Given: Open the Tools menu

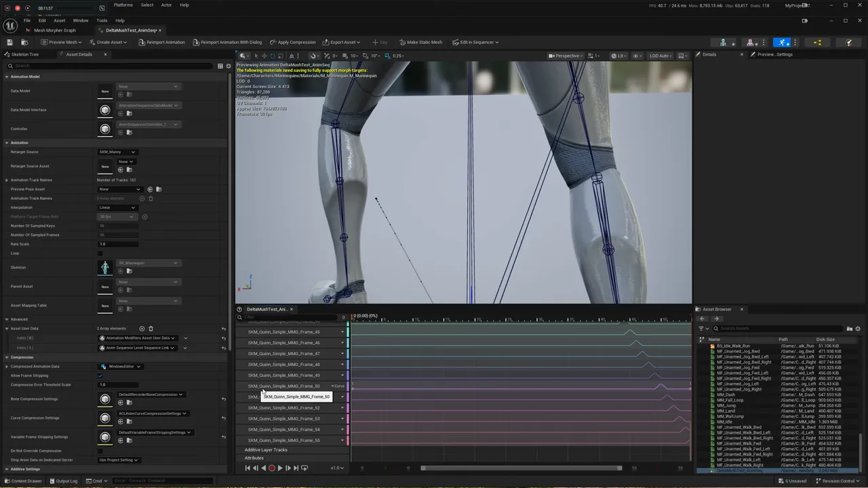Looking at the screenshot, I should click(102, 20).
